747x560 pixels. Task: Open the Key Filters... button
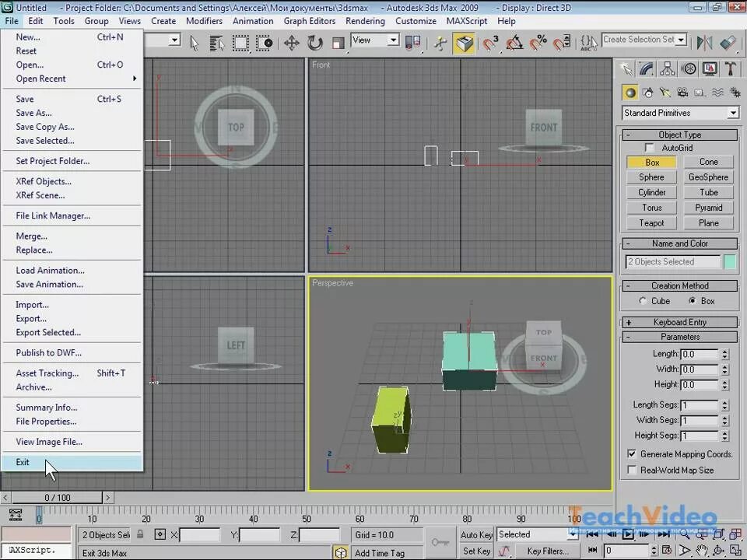coord(547,551)
